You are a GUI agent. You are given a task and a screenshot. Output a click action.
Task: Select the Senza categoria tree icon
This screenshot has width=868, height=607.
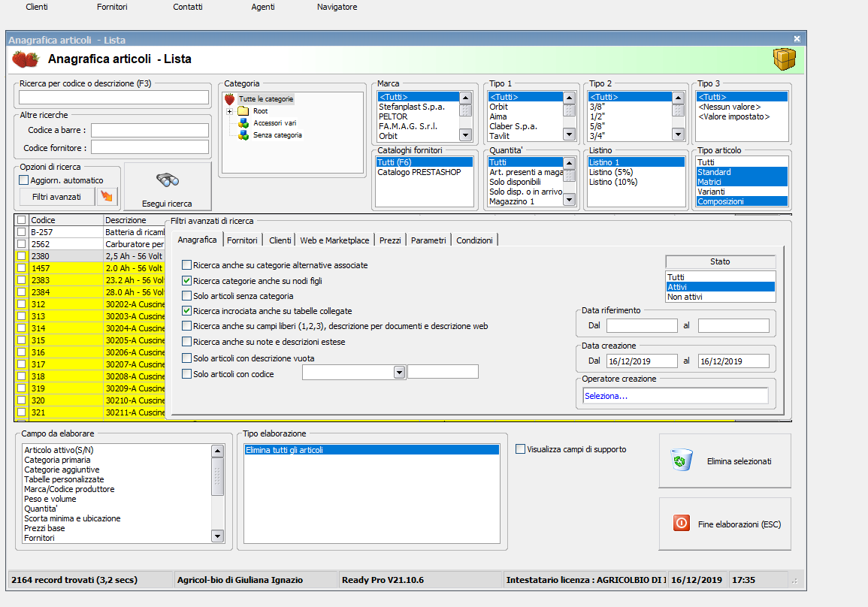(243, 135)
